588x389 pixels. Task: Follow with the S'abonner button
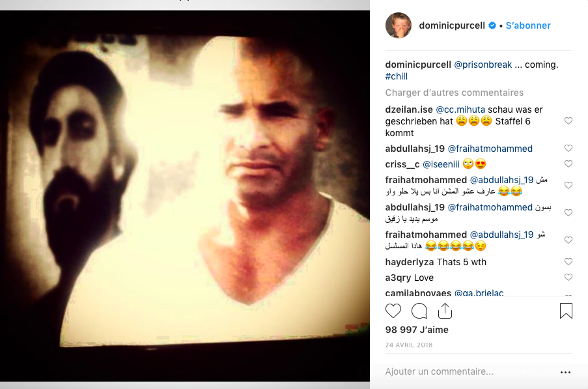pos(528,25)
